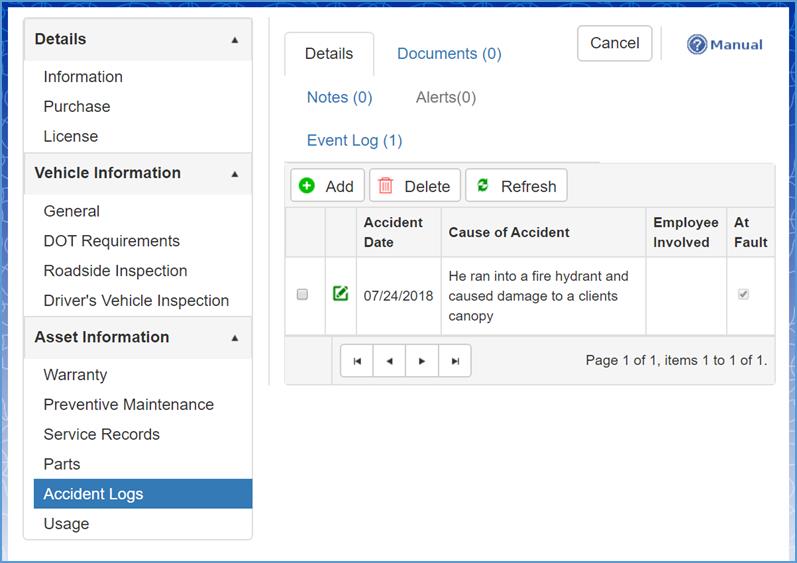Click the Cancel button
This screenshot has width=797, height=563.
614,43
